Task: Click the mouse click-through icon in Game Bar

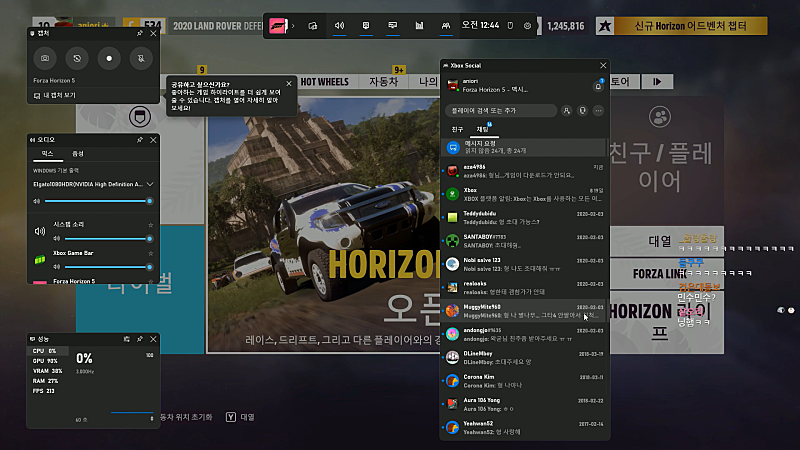Action: 510,26
